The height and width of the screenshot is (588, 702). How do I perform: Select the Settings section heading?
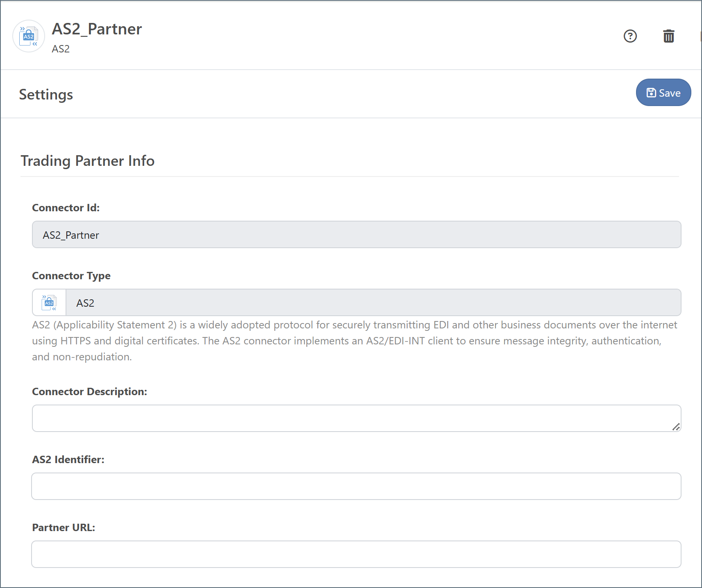tap(46, 95)
